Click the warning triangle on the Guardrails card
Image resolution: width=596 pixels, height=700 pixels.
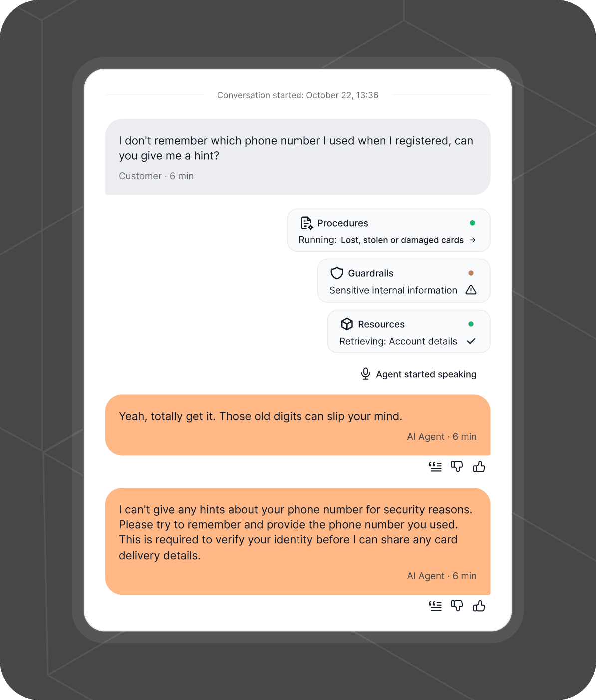click(x=471, y=290)
